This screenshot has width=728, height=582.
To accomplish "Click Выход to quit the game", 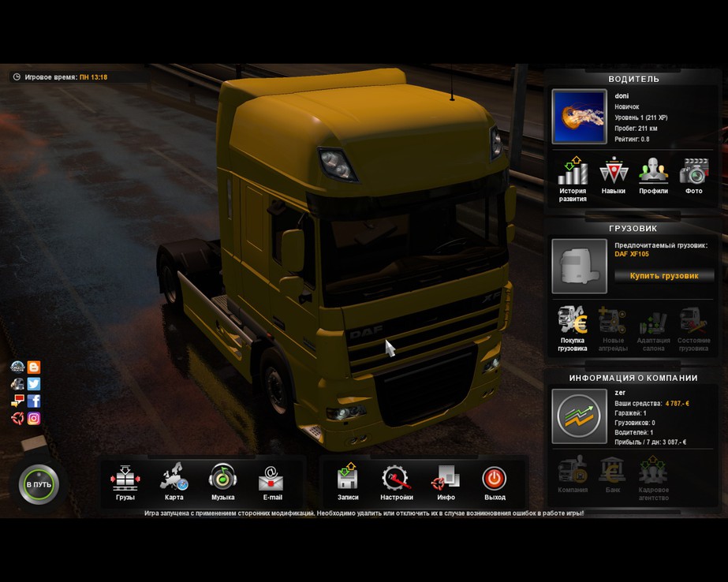I will click(495, 483).
